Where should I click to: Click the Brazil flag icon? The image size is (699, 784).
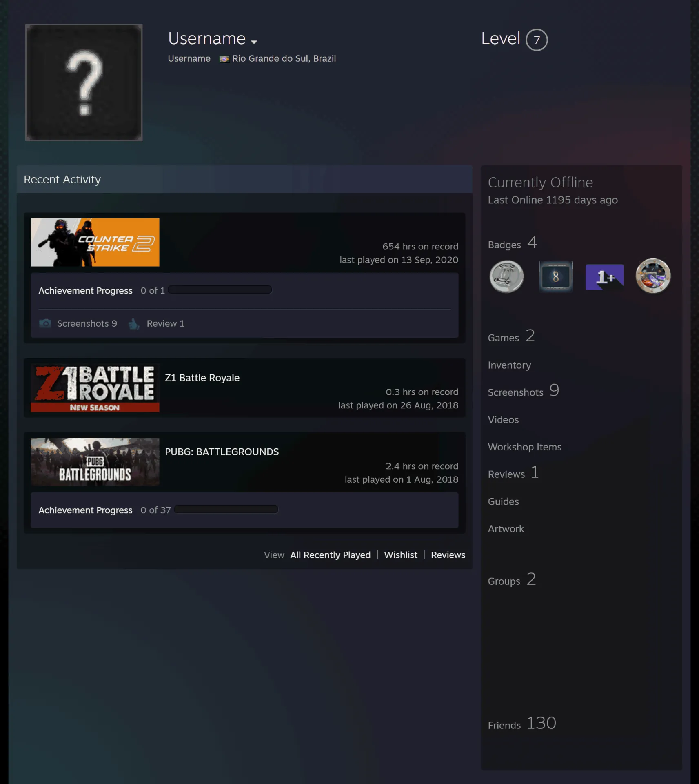point(224,59)
